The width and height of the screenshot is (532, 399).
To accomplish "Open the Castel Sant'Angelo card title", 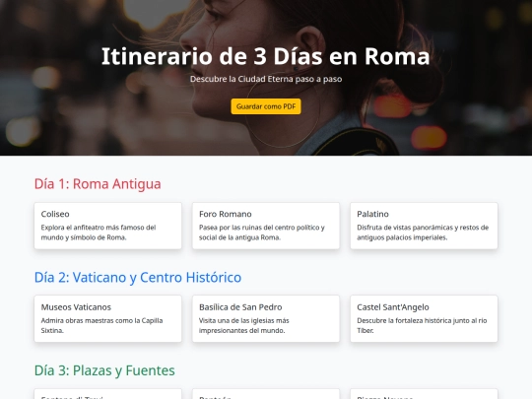I will coord(393,307).
